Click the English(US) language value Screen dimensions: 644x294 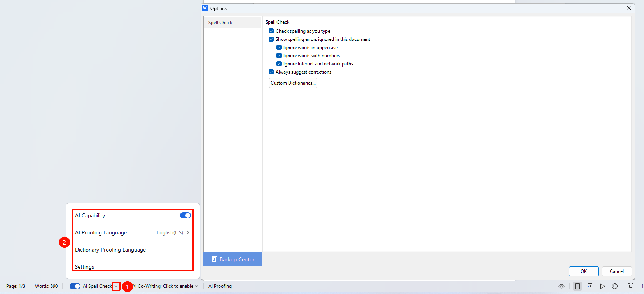(x=170, y=232)
